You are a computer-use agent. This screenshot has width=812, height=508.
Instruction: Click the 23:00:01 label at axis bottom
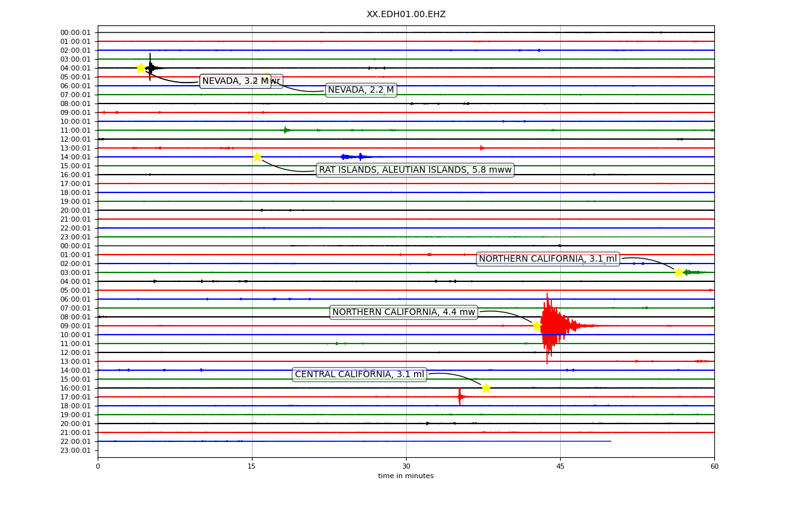[75, 450]
